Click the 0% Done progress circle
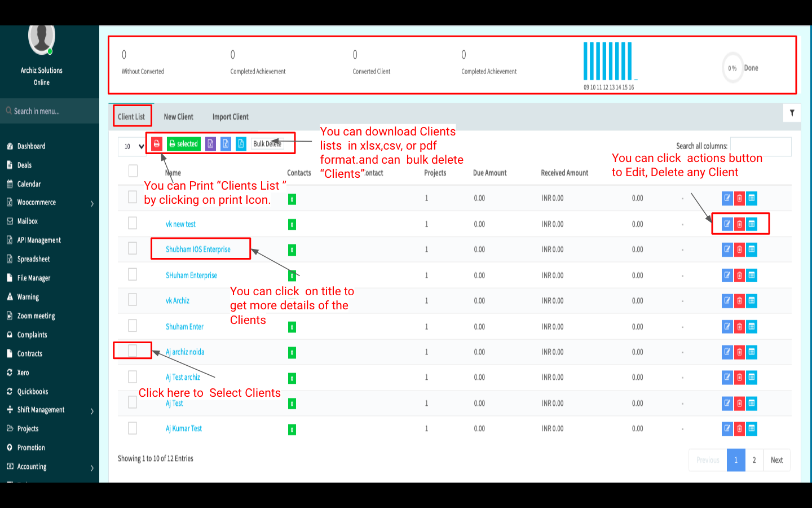 pos(732,68)
